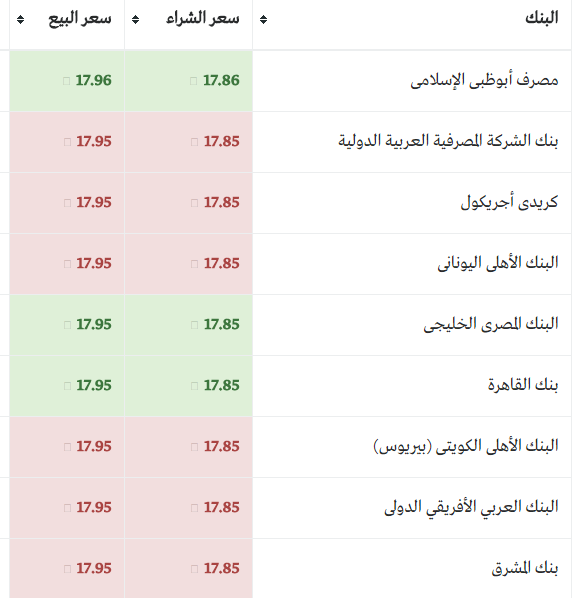
Task: Open بنك الشركة المصرفية العربية الدولية
Action: (448, 141)
